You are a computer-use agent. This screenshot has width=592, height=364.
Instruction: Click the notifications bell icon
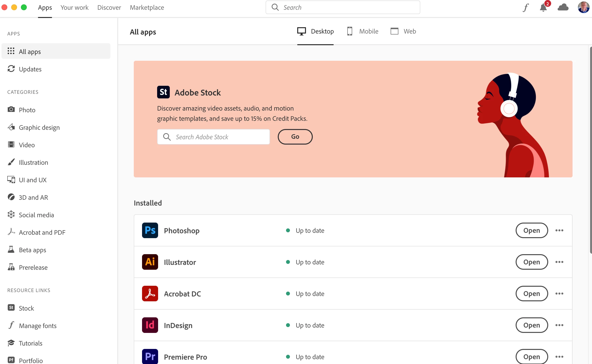543,8
